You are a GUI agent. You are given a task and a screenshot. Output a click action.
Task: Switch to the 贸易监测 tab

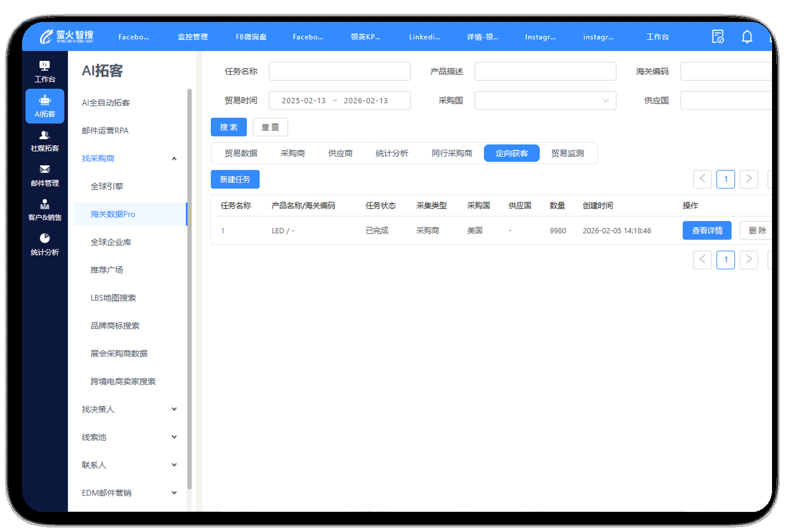pyautogui.click(x=567, y=153)
